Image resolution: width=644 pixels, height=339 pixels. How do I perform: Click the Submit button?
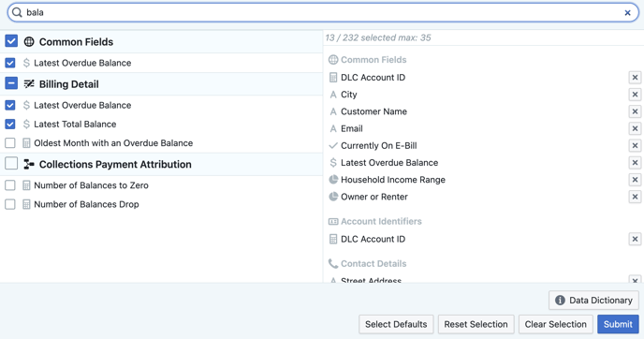click(618, 324)
